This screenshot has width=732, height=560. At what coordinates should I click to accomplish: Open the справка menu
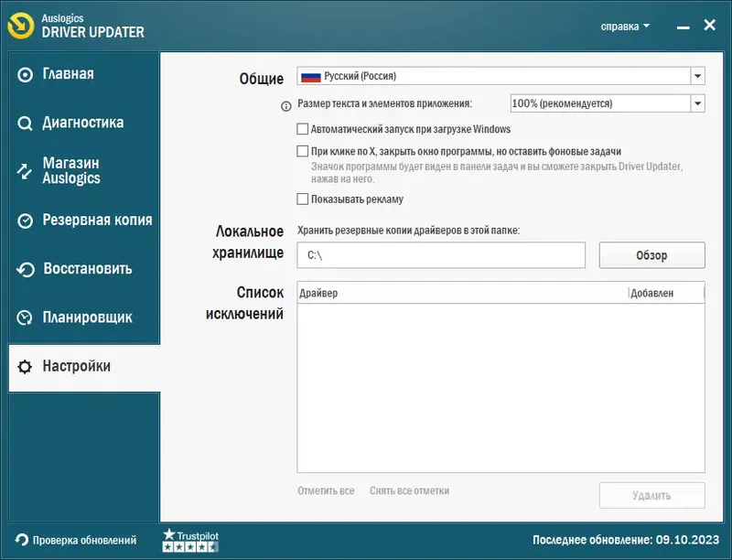coord(625,26)
